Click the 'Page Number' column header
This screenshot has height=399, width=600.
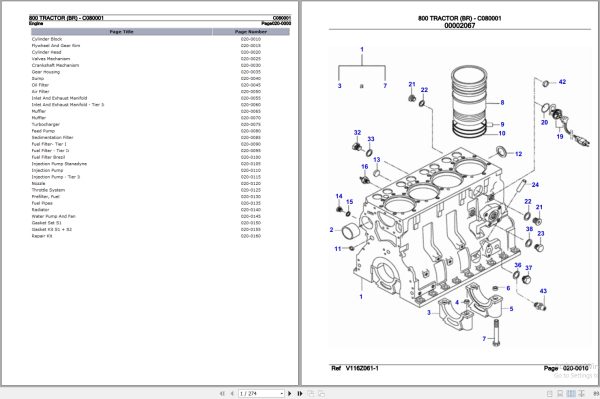251,32
